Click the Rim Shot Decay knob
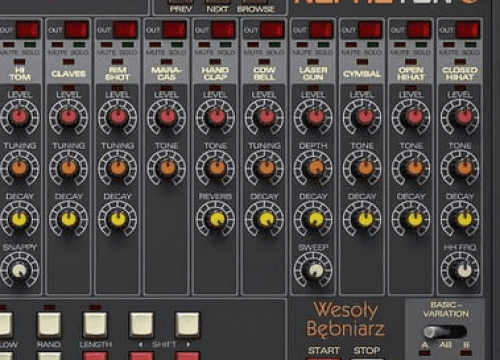500x360 pixels. (118, 219)
